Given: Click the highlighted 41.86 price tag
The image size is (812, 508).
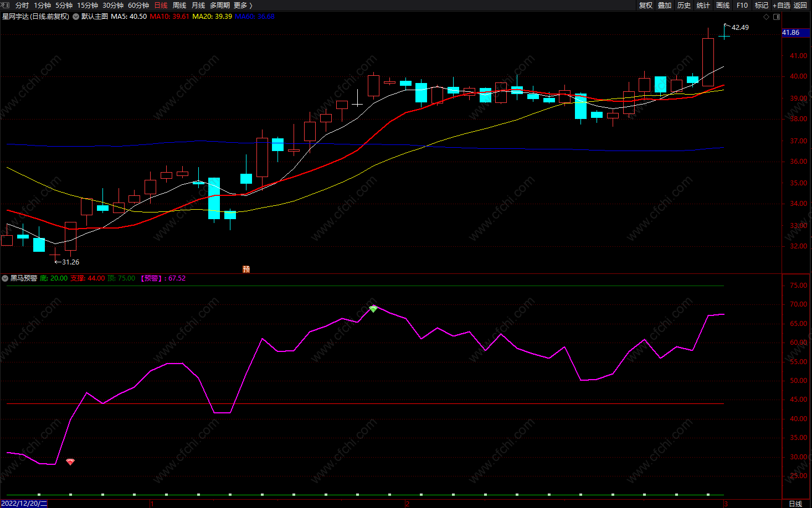Looking at the screenshot, I should pos(796,33).
